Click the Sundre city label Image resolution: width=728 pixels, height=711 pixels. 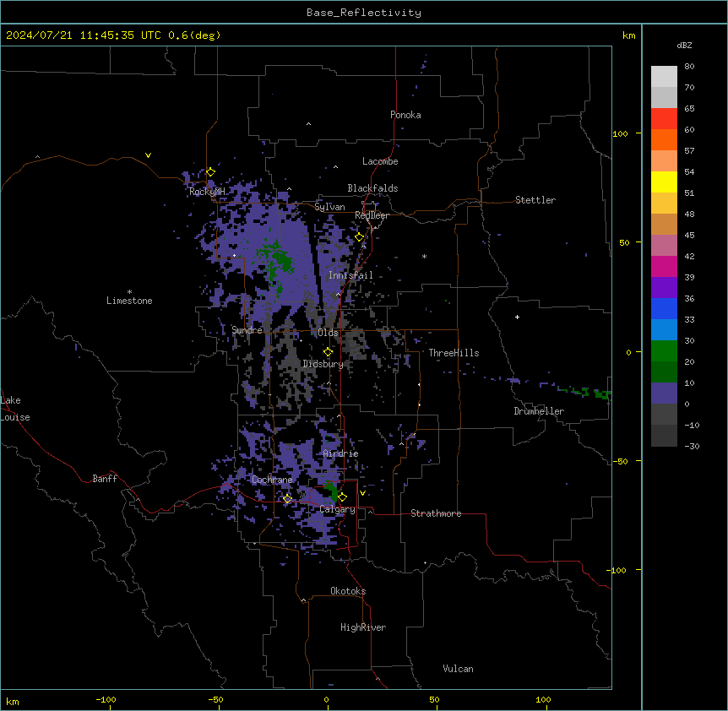(247, 330)
